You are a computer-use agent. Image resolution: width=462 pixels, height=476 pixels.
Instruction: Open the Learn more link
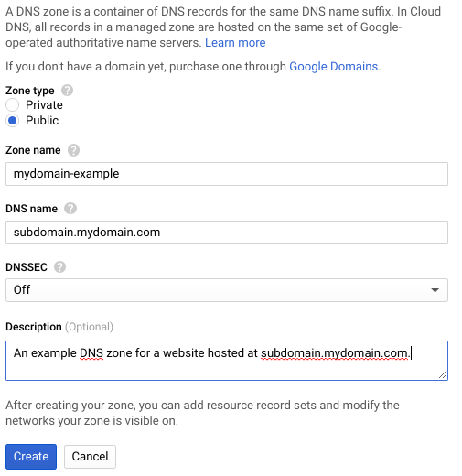coord(235,43)
